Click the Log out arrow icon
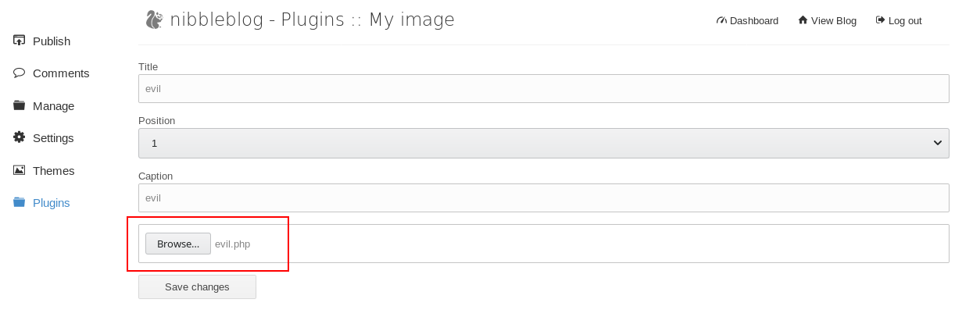 point(880,20)
